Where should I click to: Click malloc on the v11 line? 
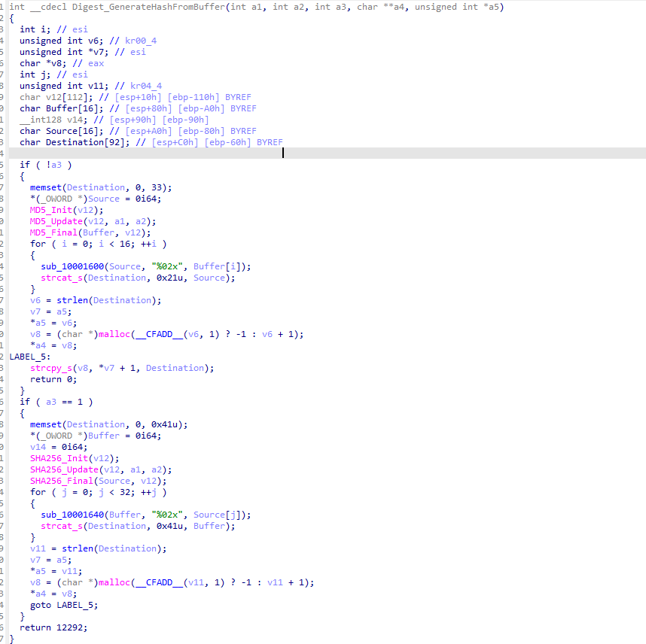[114, 582]
